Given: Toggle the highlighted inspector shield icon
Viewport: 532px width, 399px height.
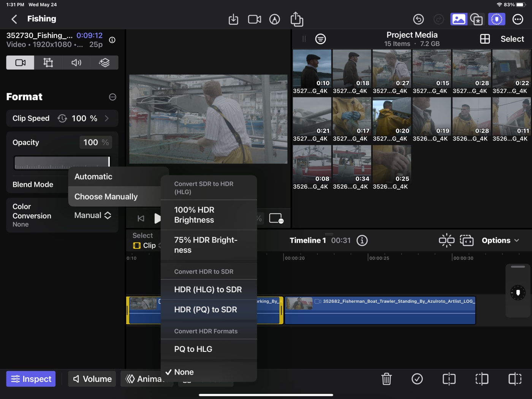Looking at the screenshot, I should (497, 19).
